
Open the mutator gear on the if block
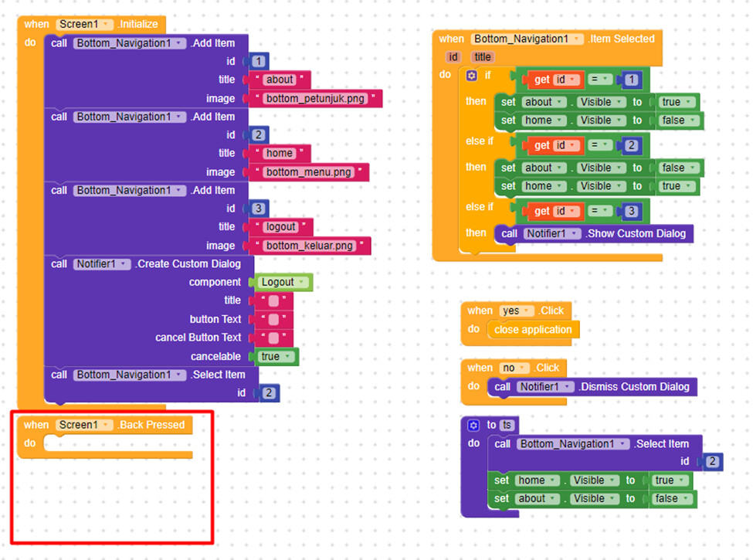(x=470, y=74)
